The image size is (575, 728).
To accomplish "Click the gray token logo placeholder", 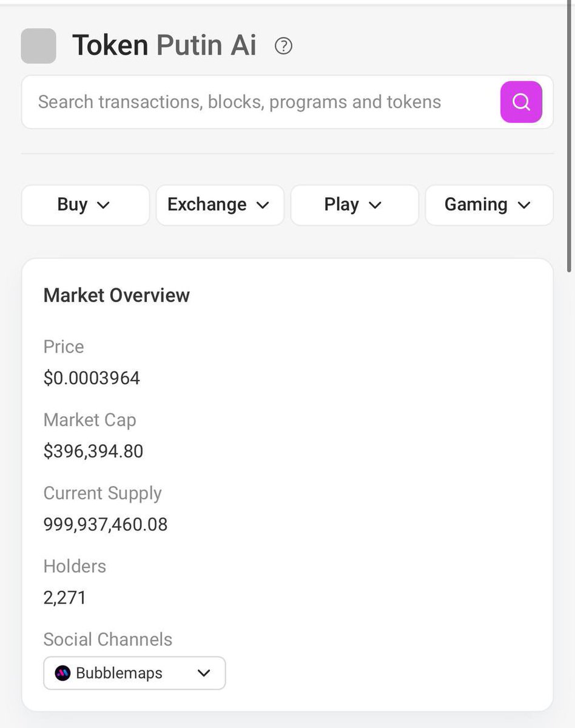I will pos(39,46).
